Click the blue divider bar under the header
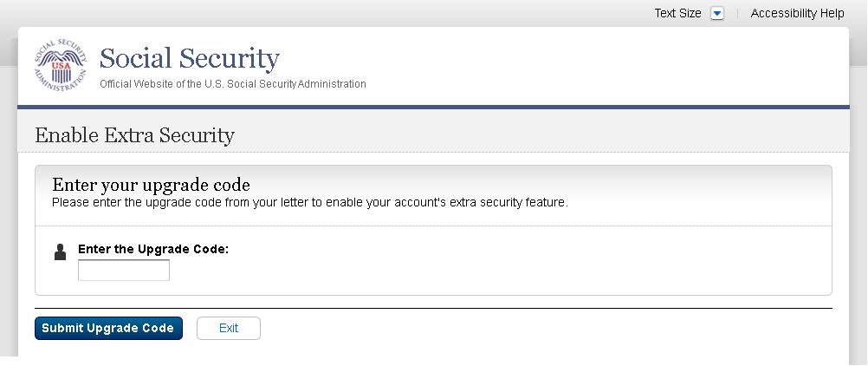Image resolution: width=868 pixels, height=366 pixels. pos(433,107)
